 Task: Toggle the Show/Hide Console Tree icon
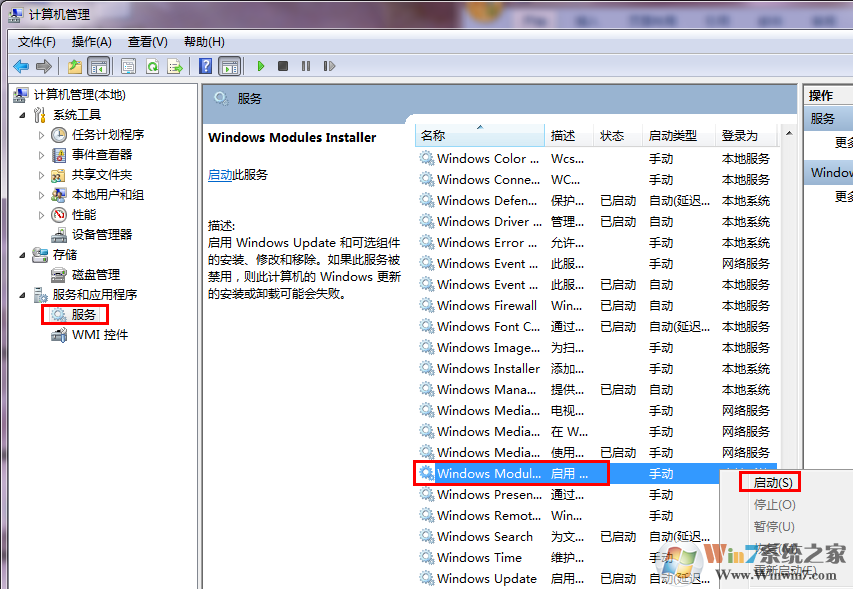click(98, 66)
